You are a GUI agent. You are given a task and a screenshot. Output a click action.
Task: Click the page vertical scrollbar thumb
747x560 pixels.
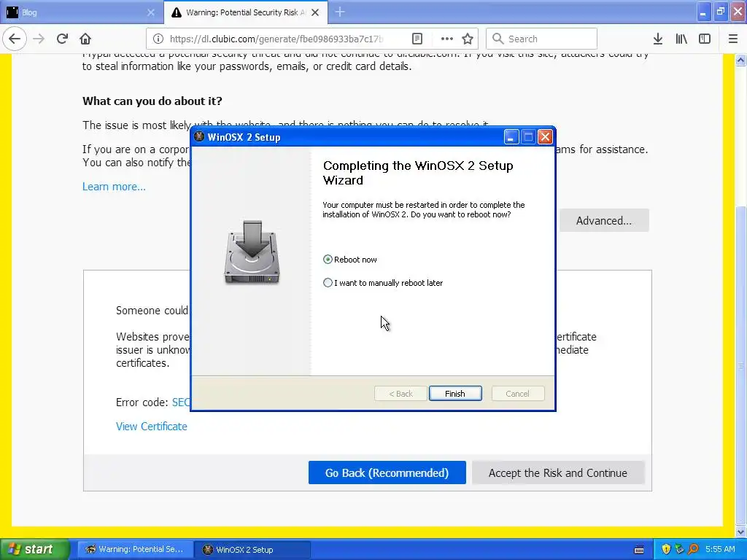[740, 365]
